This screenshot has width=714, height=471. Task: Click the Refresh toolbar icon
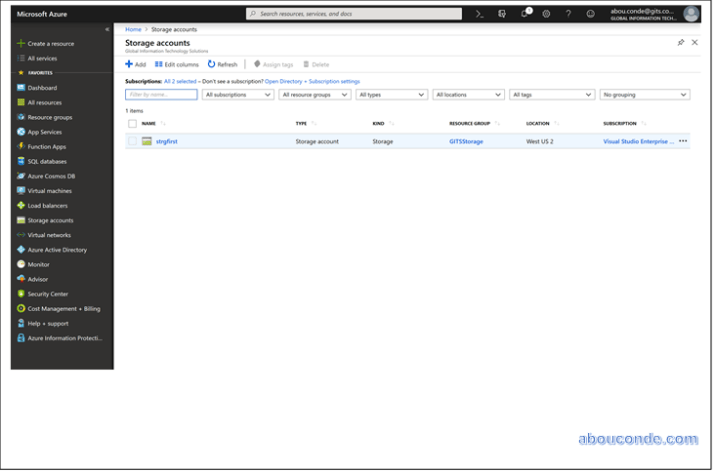click(223, 64)
